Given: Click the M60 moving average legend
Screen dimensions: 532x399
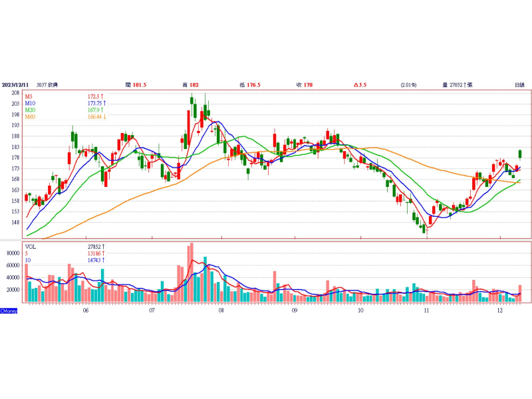Looking at the screenshot, I should point(30,117).
